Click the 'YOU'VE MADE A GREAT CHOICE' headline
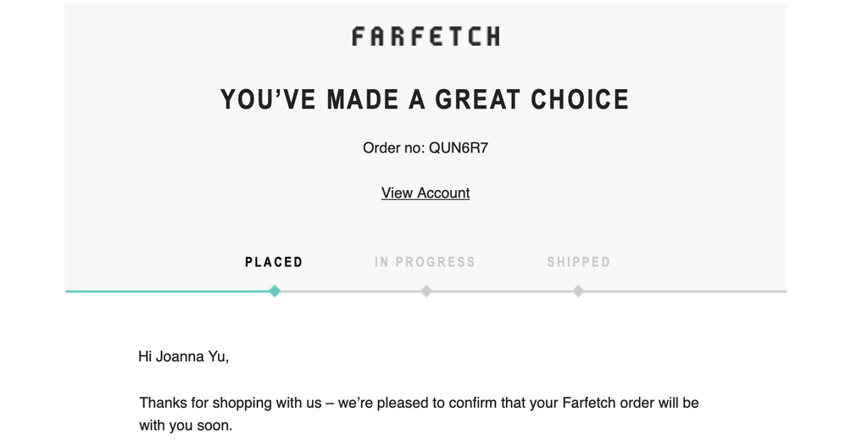Screen dimensions: 868x446 (425, 100)
